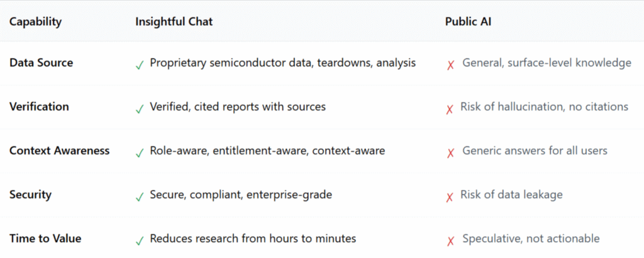The width and height of the screenshot is (644, 258).
Task: Click the Data Source row label
Action: (x=41, y=63)
